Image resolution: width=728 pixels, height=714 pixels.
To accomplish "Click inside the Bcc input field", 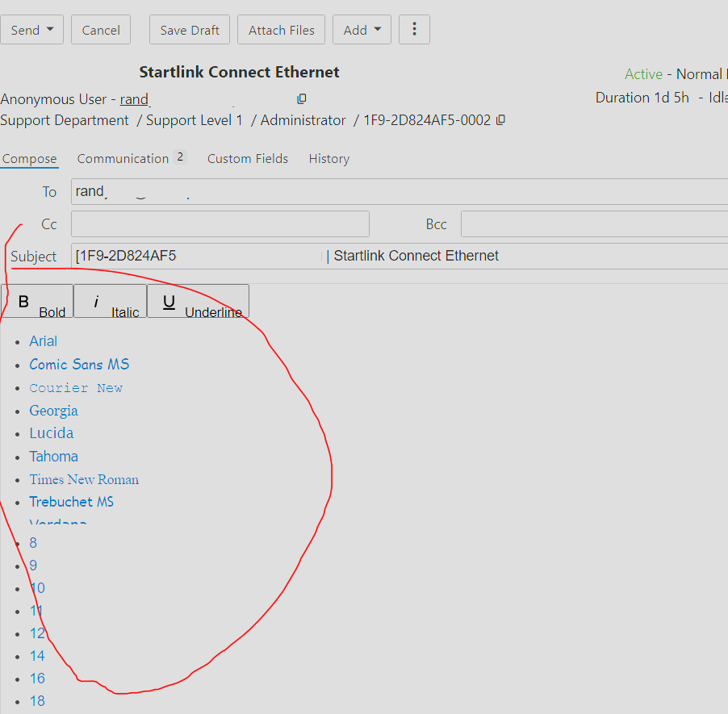I will 593,223.
